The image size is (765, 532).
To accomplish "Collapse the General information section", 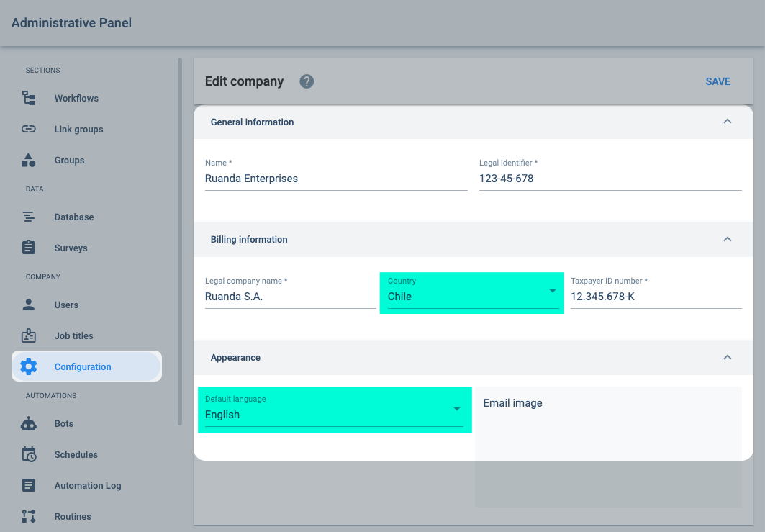I will click(728, 122).
